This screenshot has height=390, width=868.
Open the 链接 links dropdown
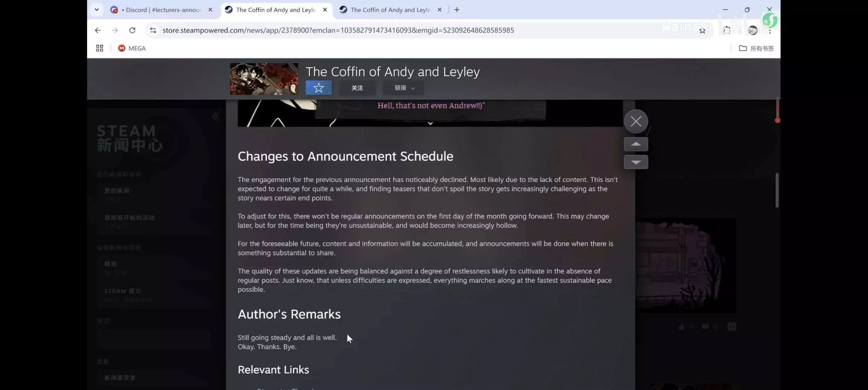[404, 88]
